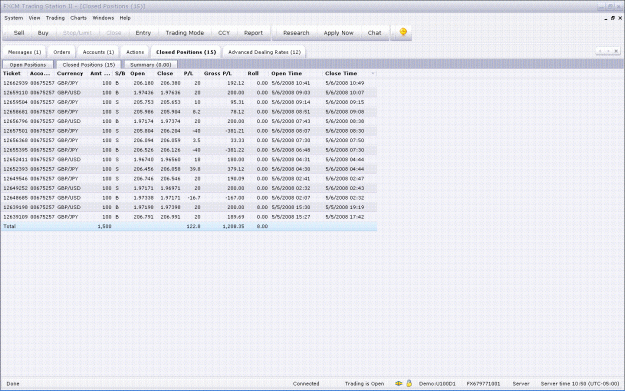The image size is (625, 391).
Task: Click Trading is Open status text
Action: point(364,384)
